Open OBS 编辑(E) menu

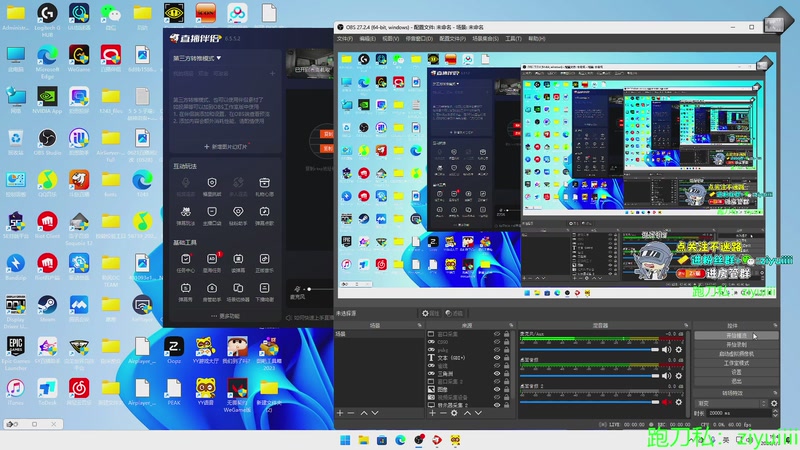pos(367,39)
